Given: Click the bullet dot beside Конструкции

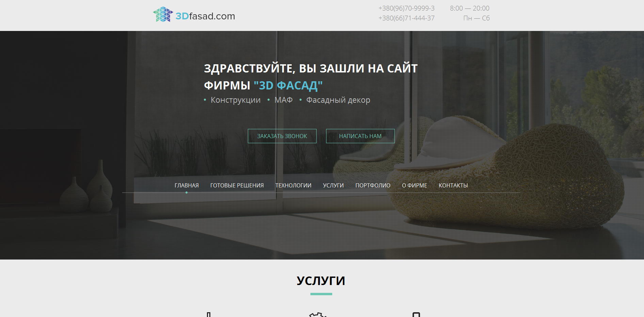Looking at the screenshot, I should pos(204,100).
